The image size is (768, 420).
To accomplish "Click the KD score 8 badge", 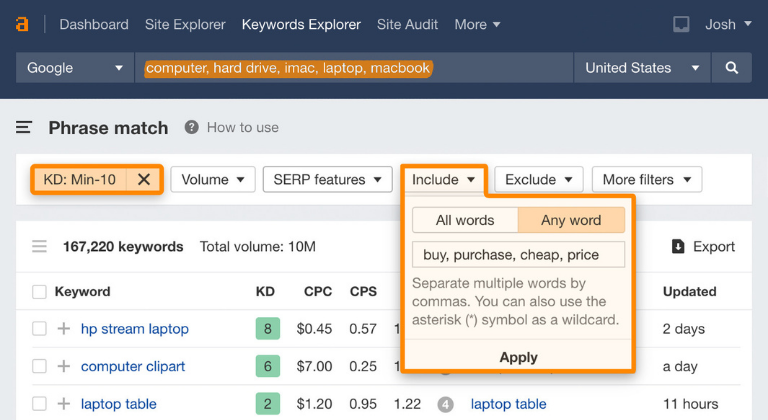I will pyautogui.click(x=267, y=328).
